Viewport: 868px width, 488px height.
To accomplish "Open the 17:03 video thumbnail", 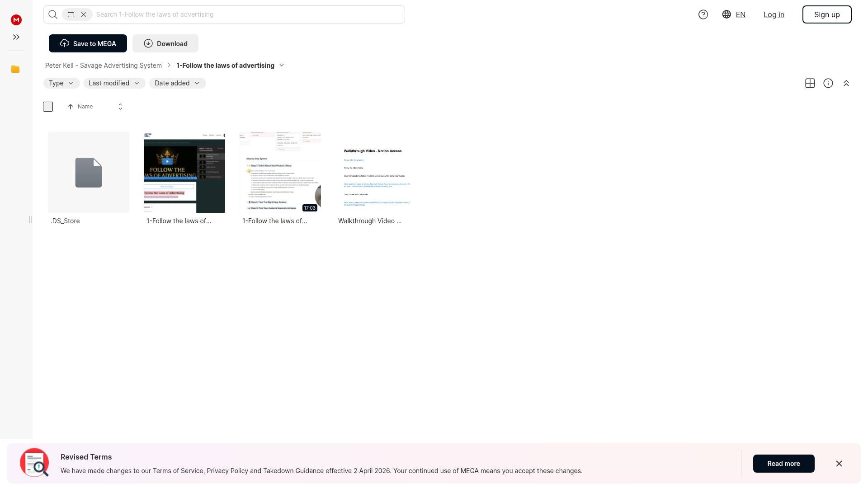I will 280,173.
